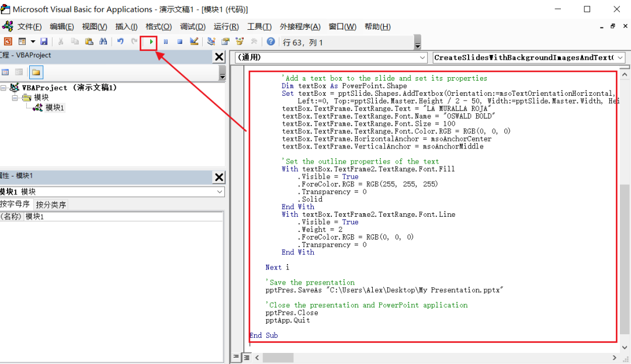Open the 视图(V) menu
Screen dimensions: 631x364
pyautogui.click(x=94, y=26)
